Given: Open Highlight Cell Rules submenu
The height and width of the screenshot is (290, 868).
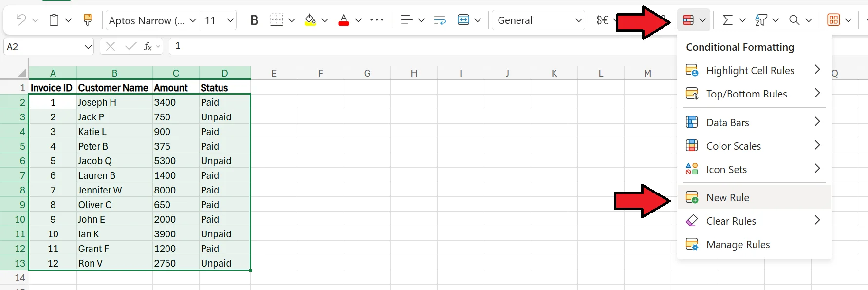Looking at the screenshot, I should tap(754, 70).
